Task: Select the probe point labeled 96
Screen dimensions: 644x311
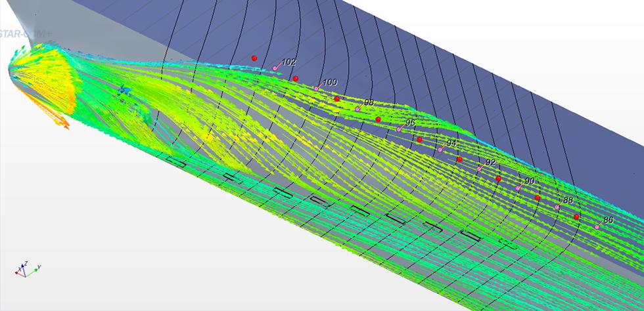Action: [x=398, y=129]
